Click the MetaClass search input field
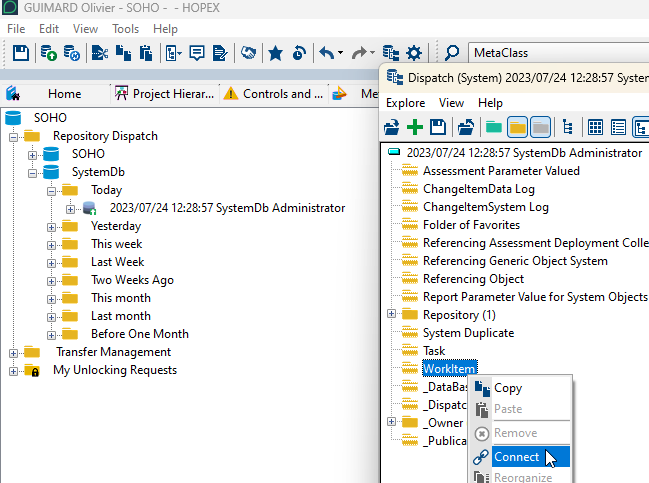This screenshot has height=483, width=649. (559, 53)
